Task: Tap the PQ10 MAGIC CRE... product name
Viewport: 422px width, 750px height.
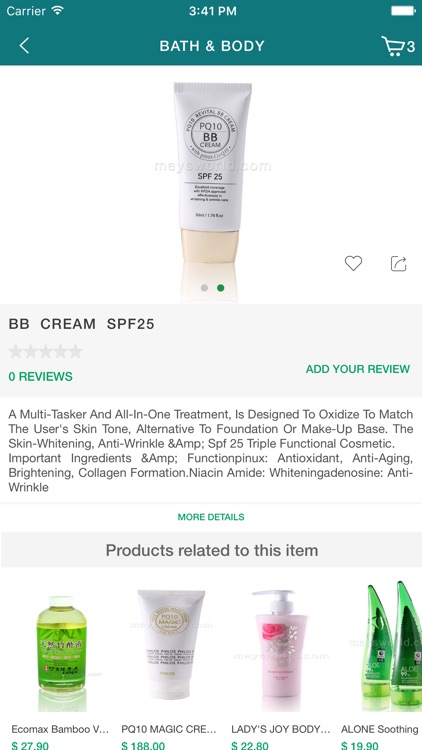Action: point(169,729)
